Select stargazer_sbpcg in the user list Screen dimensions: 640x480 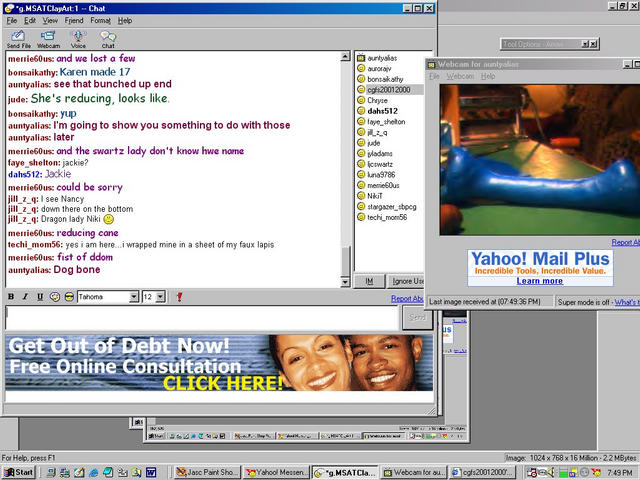pyautogui.click(x=392, y=207)
